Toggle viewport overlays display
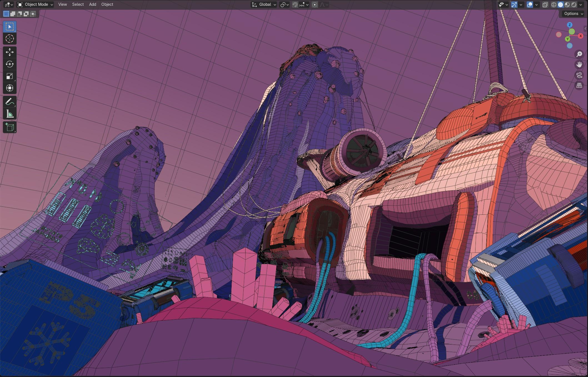This screenshot has height=377, width=588. click(530, 5)
